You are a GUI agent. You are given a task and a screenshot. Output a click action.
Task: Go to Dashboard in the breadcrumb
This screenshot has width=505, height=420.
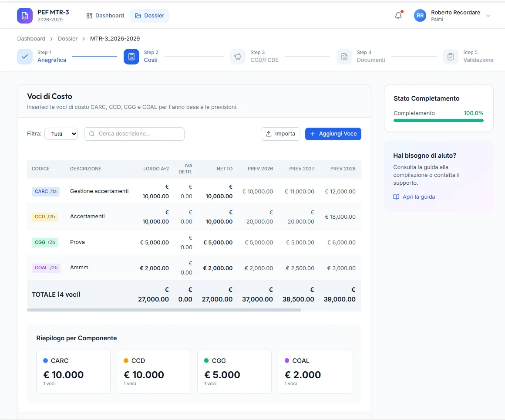(x=31, y=39)
